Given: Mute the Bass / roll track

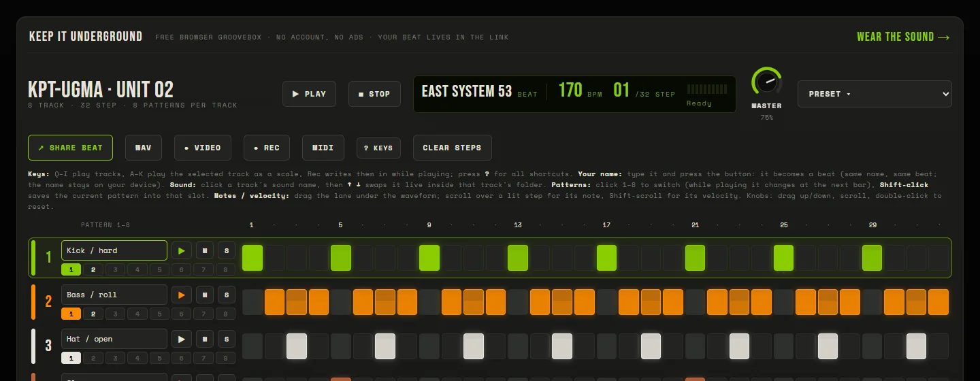Looking at the screenshot, I should (204, 295).
